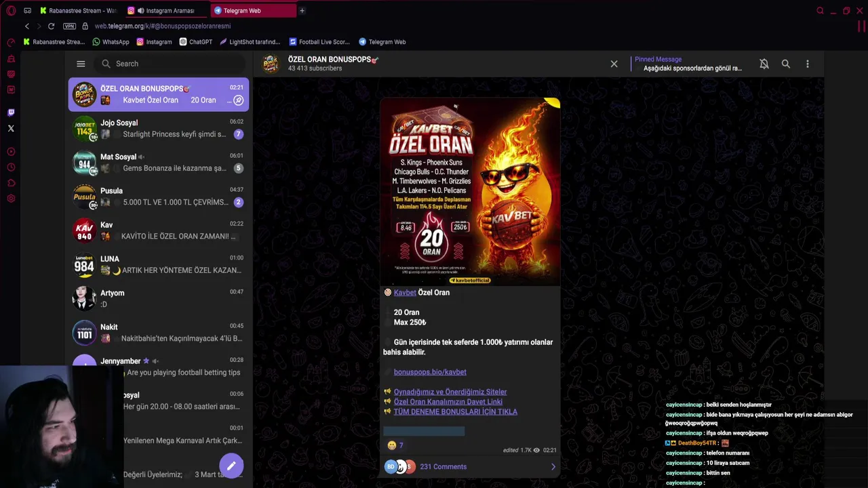
Task: Open Mat Sosyal chat
Action: 158,162
